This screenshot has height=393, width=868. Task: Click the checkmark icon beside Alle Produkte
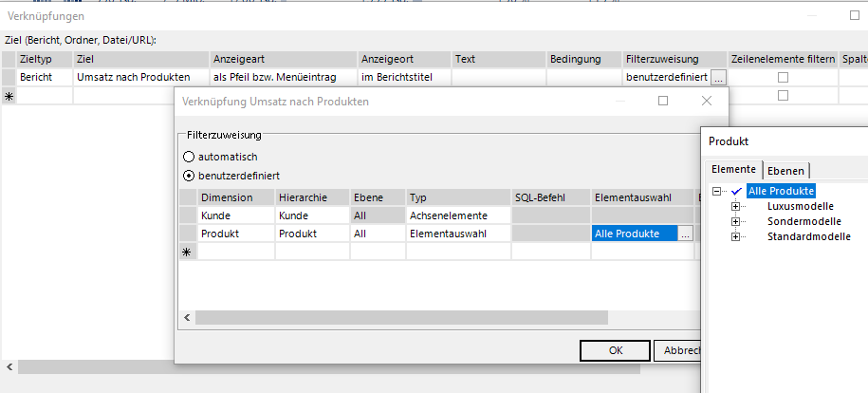tap(738, 191)
